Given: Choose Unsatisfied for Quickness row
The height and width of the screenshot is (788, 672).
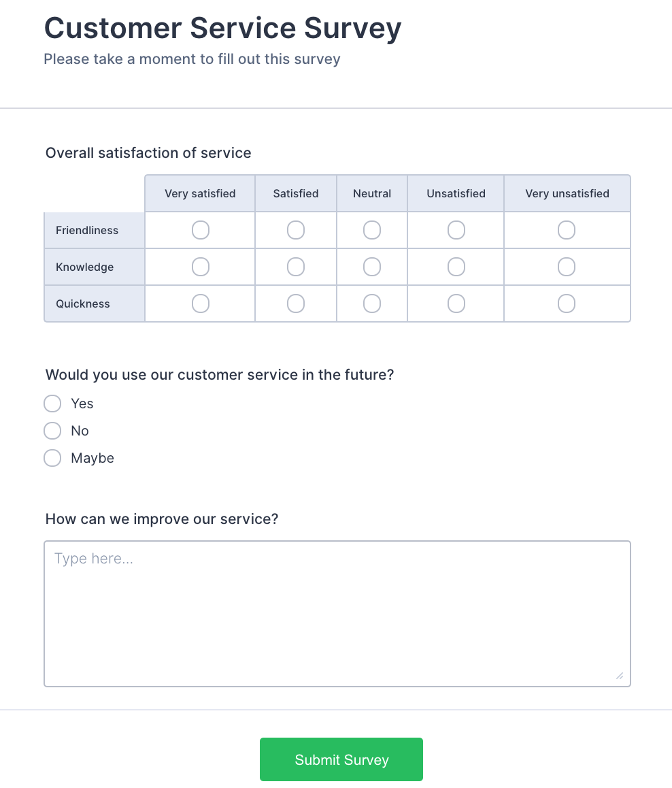Looking at the screenshot, I should pyautogui.click(x=456, y=303).
